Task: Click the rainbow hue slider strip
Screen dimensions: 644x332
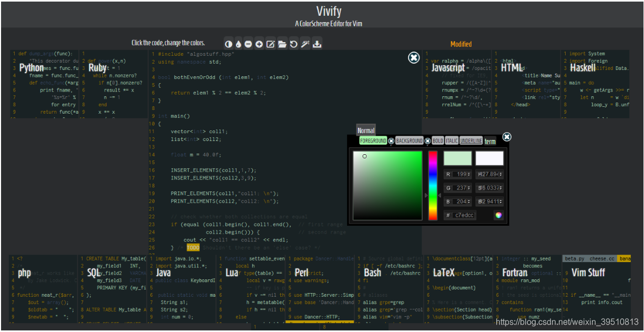Action: pos(433,186)
